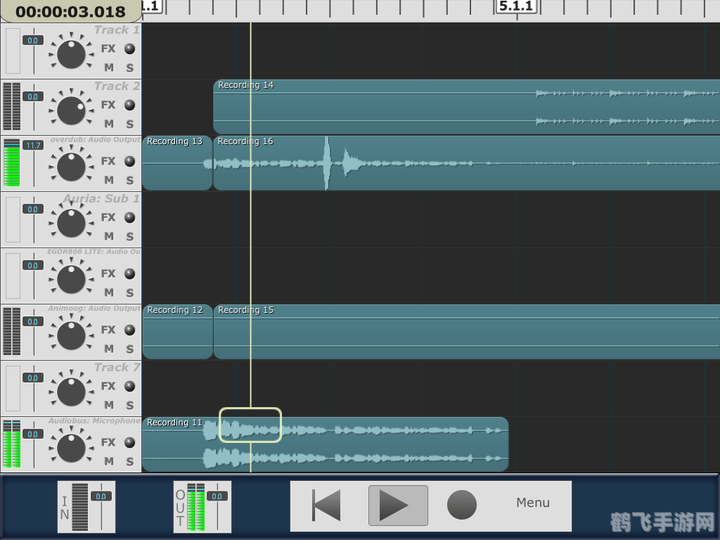This screenshot has height=540, width=720.
Task: Arm the Auria Sub 1 track for recording
Action: pyautogui.click(x=129, y=217)
